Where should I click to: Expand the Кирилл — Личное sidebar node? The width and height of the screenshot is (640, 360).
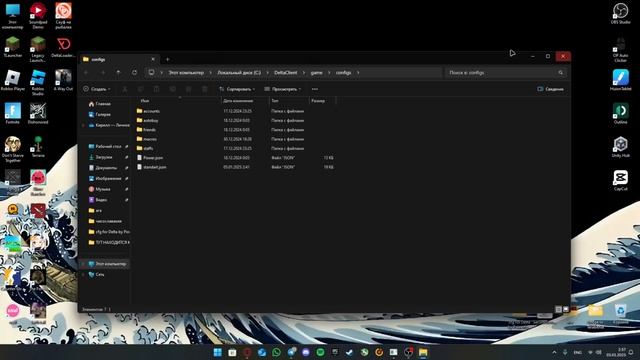[84, 125]
